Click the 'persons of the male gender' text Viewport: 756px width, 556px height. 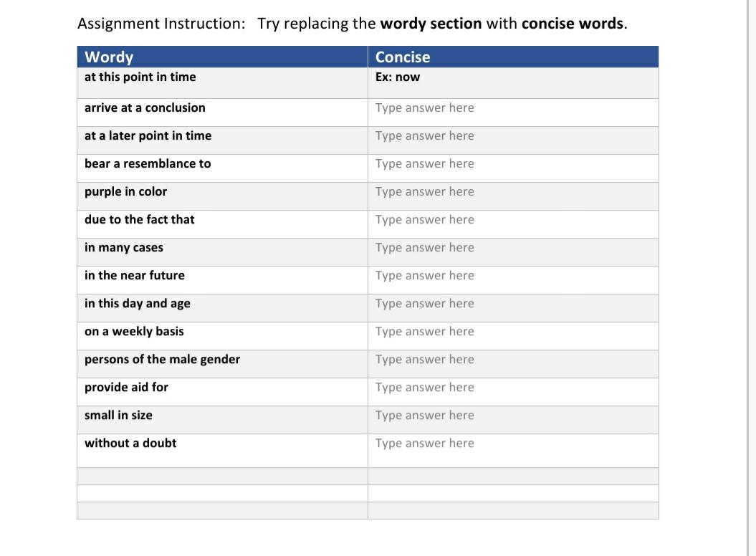[x=162, y=360]
